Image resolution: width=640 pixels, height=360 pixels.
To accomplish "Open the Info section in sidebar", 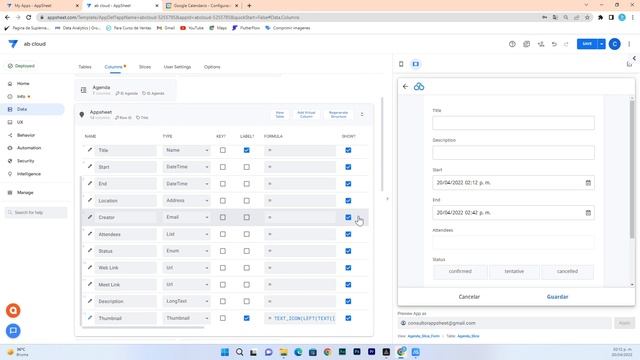I will tap(21, 96).
